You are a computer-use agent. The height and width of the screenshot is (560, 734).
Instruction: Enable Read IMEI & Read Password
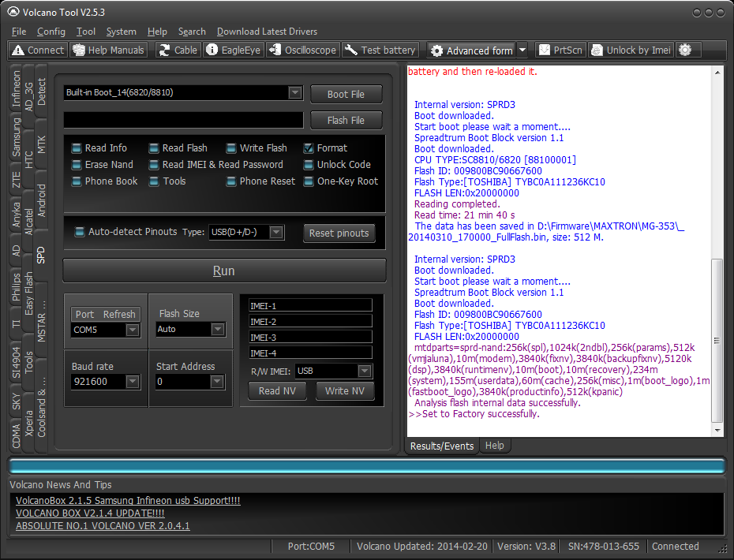(154, 165)
